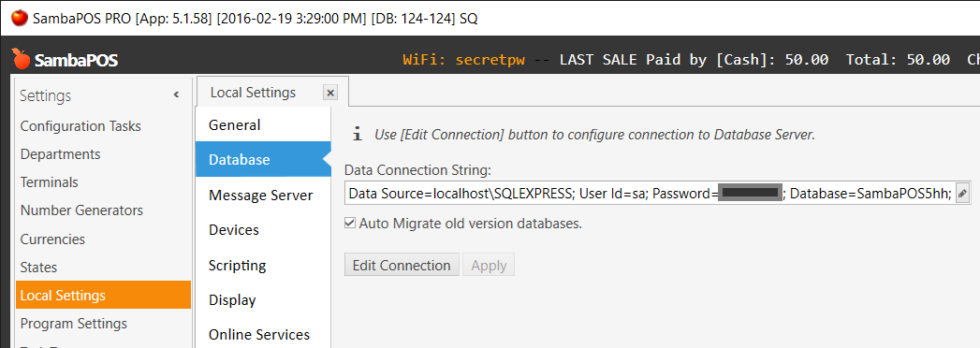Close the Local Settings tab with X
Viewport: 980px width, 348px height.
330,94
